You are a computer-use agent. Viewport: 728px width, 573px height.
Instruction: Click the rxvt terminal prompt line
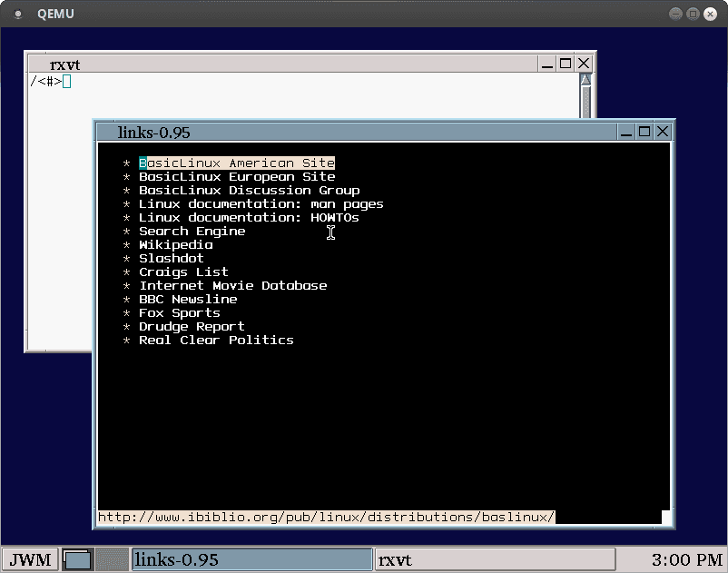51,82
